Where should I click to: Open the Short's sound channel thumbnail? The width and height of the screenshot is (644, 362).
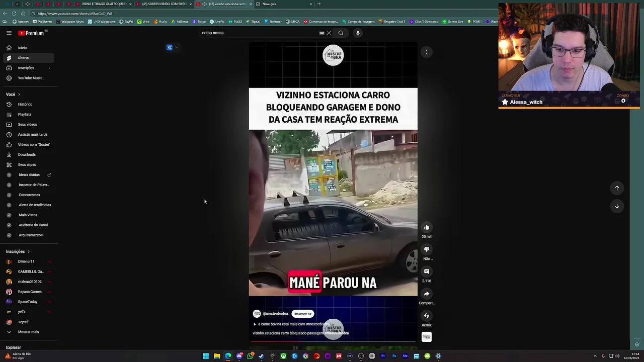pyautogui.click(x=427, y=337)
